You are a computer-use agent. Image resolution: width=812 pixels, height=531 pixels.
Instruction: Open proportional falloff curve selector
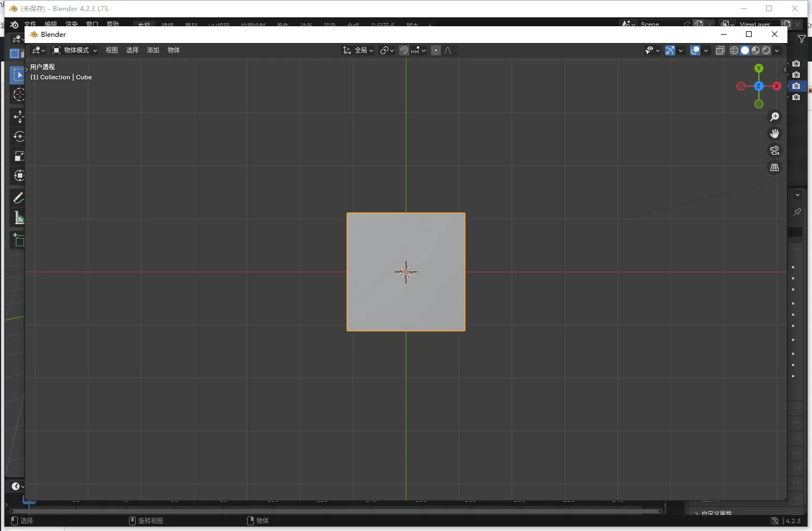tap(450, 50)
